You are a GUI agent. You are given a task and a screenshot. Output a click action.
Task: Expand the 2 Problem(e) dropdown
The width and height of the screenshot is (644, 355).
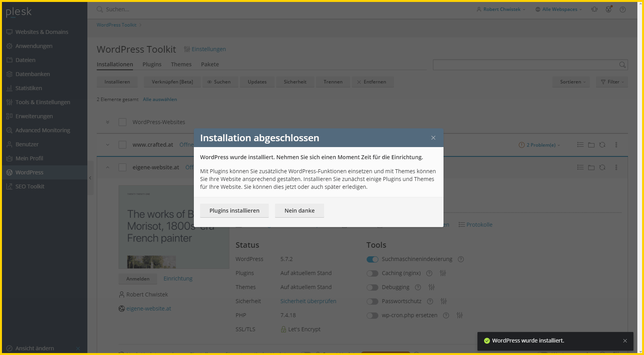click(539, 145)
